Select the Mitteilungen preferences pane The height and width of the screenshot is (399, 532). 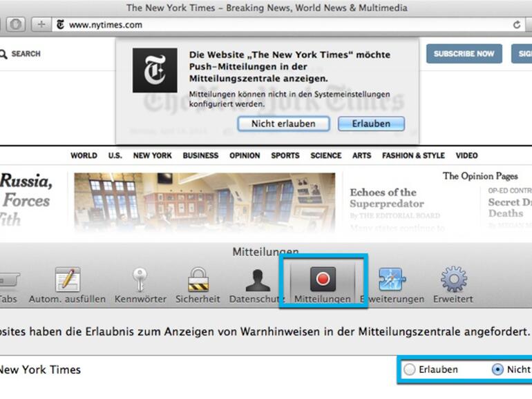[x=323, y=284]
